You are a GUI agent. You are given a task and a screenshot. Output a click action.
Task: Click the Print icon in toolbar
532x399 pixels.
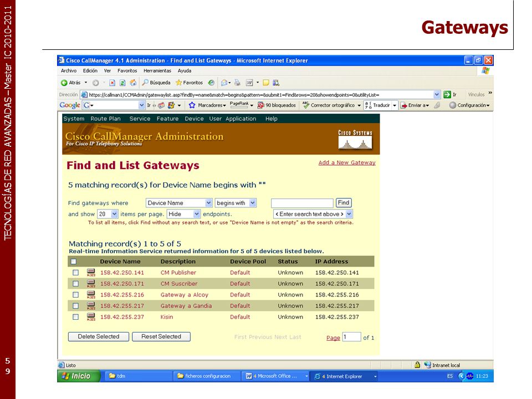(237, 83)
